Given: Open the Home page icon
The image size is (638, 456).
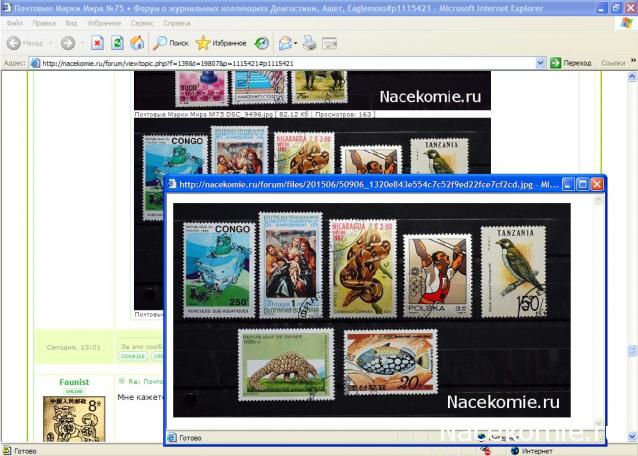Looking at the screenshot, I should pyautogui.click(x=137, y=43).
